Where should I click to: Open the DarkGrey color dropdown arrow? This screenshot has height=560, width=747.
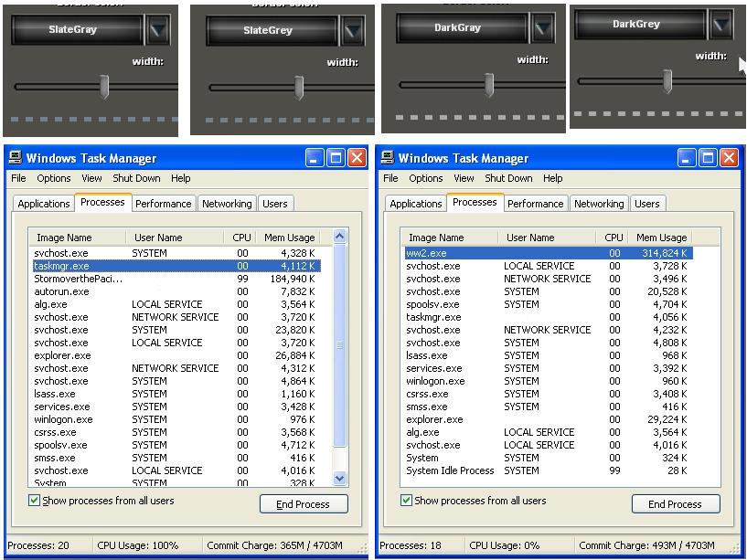tap(721, 25)
